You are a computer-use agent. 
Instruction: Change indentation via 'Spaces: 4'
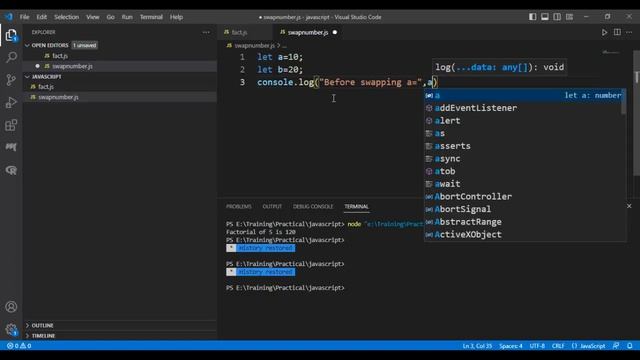tap(511, 346)
